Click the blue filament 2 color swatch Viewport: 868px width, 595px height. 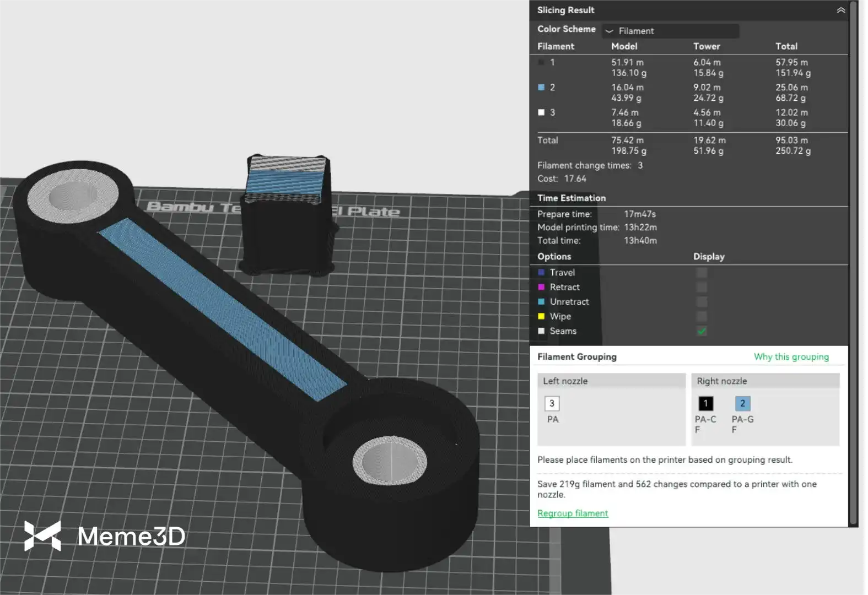pyautogui.click(x=541, y=88)
